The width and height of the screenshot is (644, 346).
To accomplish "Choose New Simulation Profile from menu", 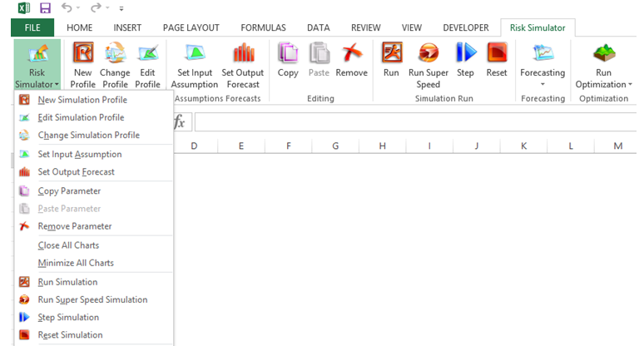I will pos(94,100).
